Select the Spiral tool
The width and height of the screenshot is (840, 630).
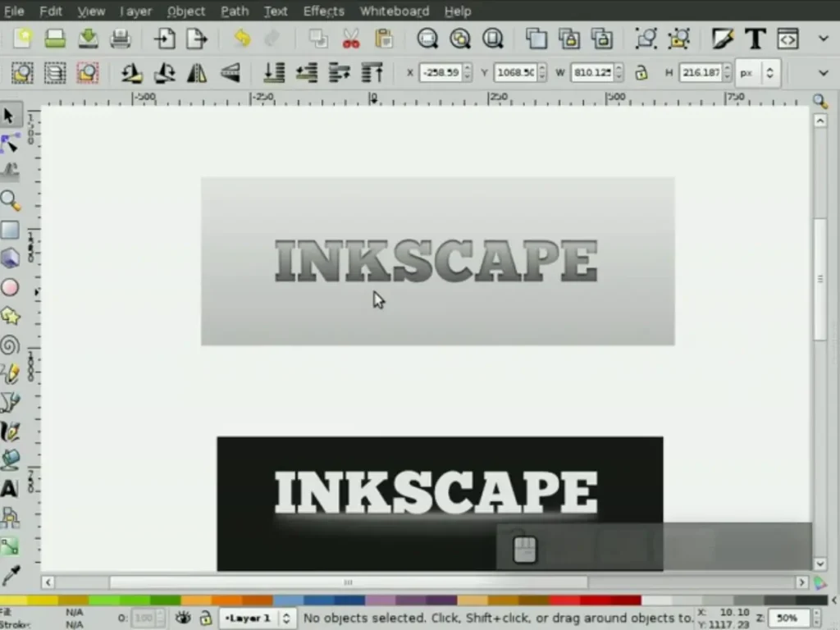click(10, 345)
